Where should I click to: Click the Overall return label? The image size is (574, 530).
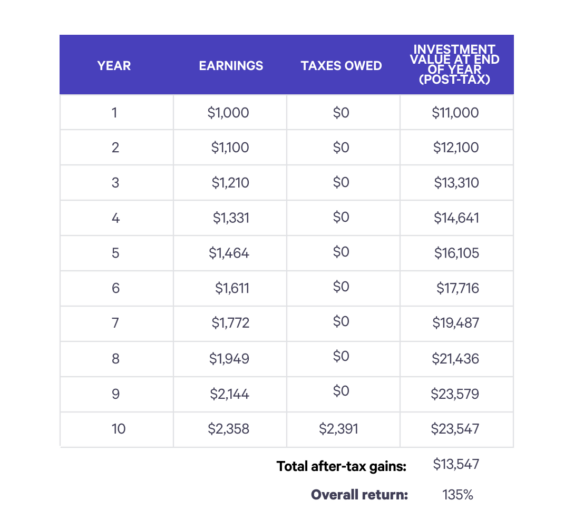click(359, 495)
